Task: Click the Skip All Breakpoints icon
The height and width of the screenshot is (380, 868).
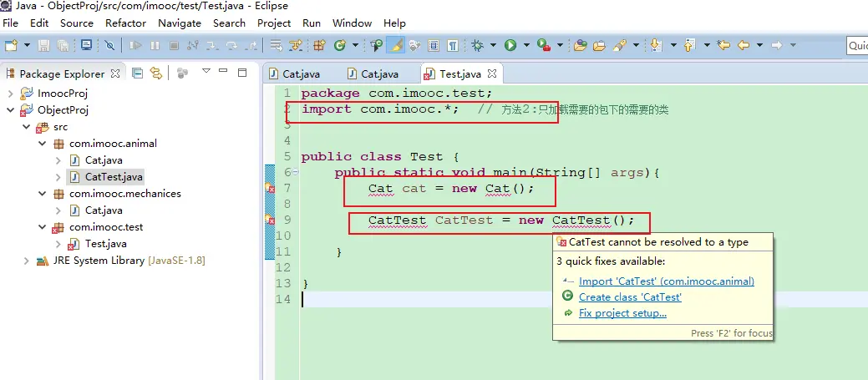Action: pyautogui.click(x=109, y=45)
